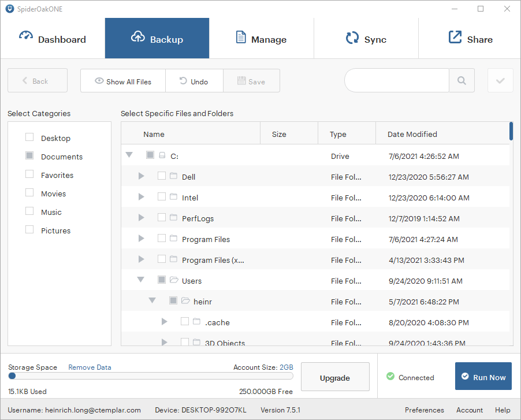521x420 pixels.
Task: Click the 2GB account size link
Action: [286, 367]
